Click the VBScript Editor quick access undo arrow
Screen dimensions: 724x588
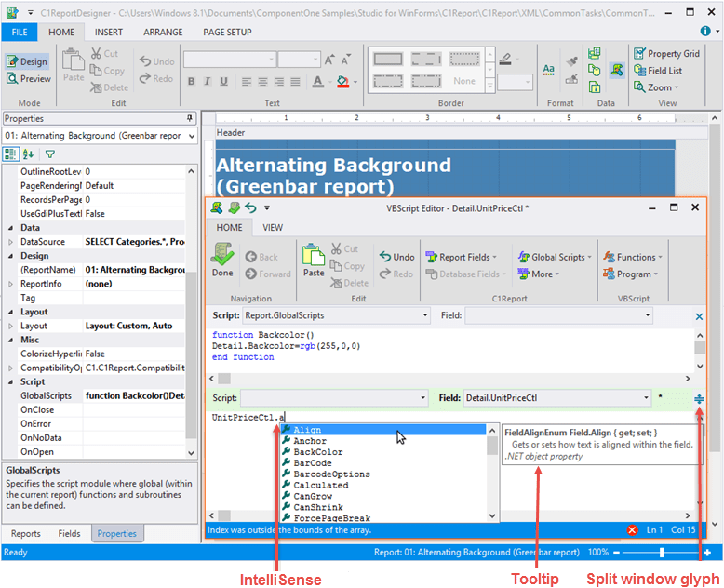pyautogui.click(x=250, y=208)
